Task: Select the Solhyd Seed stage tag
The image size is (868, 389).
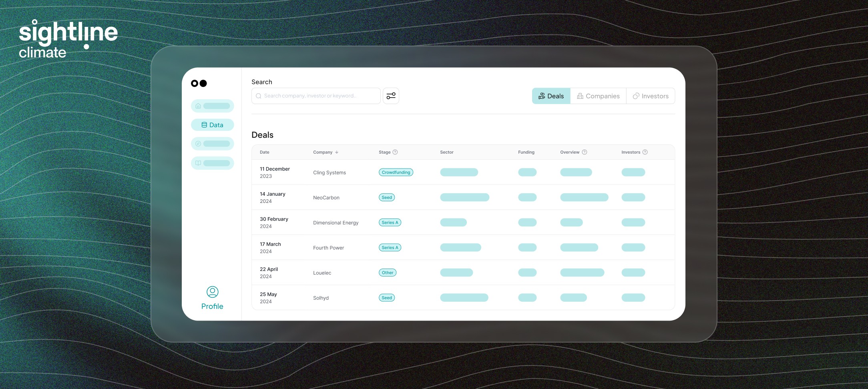Action: click(x=387, y=298)
